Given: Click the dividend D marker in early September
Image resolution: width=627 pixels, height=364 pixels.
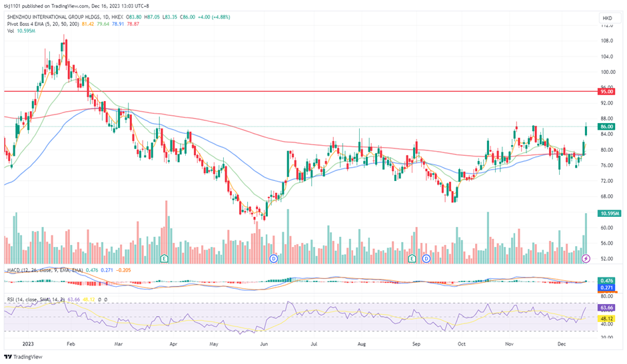Looking at the screenshot, I should click(x=426, y=258).
